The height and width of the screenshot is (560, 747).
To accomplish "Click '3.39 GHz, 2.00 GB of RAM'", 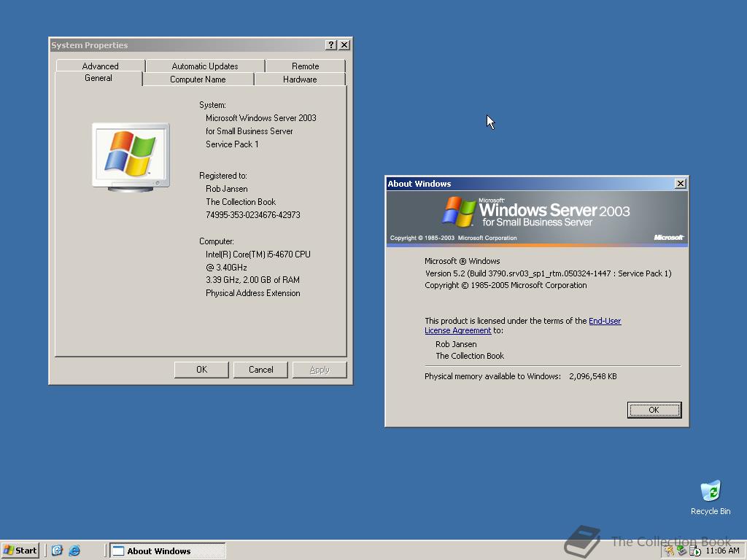I will coord(252,280).
